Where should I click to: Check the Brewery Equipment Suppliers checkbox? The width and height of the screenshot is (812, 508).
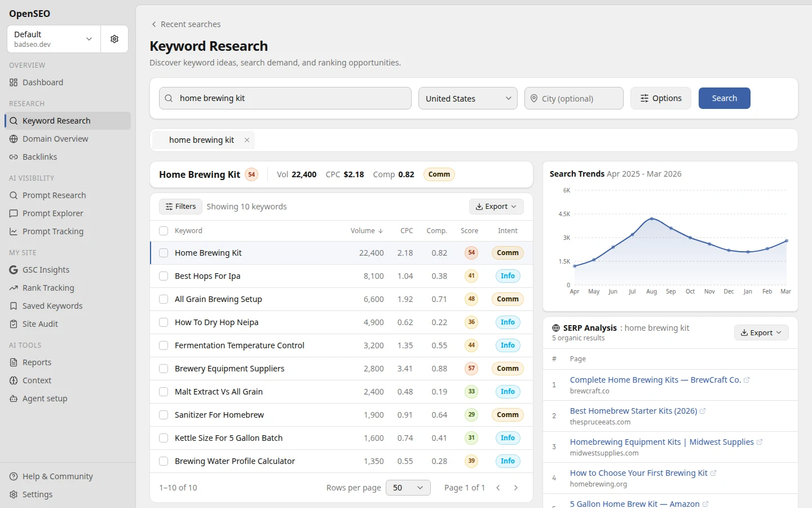point(164,369)
